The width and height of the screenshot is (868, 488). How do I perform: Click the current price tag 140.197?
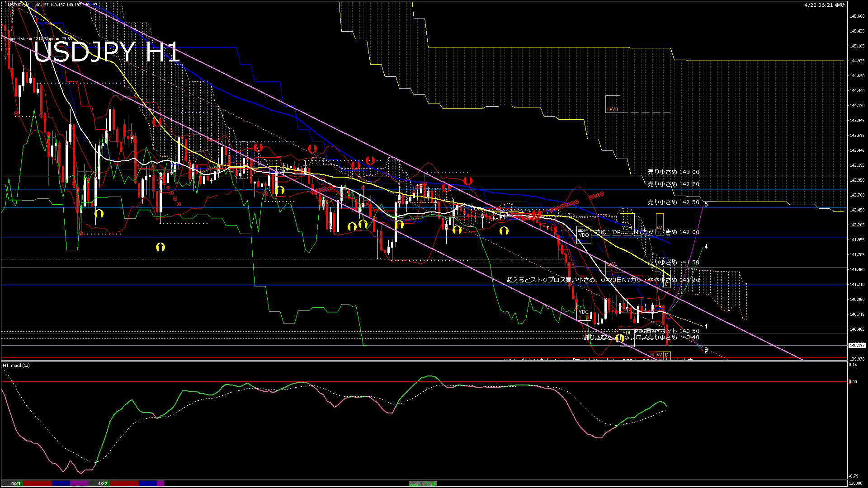[x=857, y=345]
